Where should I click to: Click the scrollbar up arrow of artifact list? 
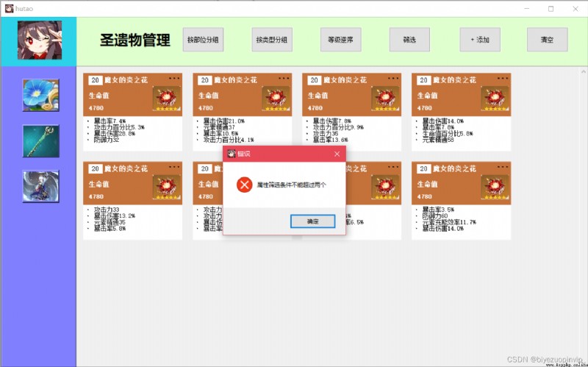[x=584, y=71]
